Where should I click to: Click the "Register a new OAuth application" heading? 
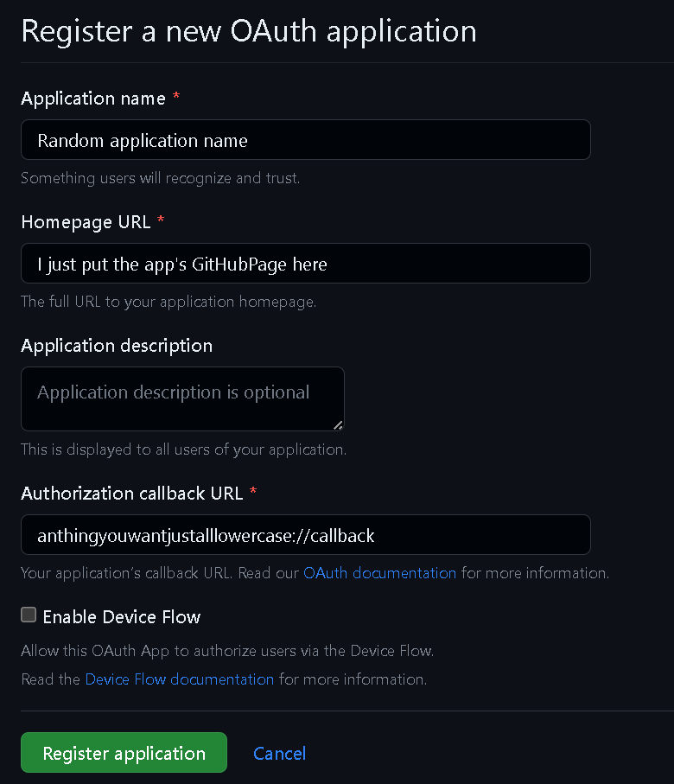(x=249, y=31)
